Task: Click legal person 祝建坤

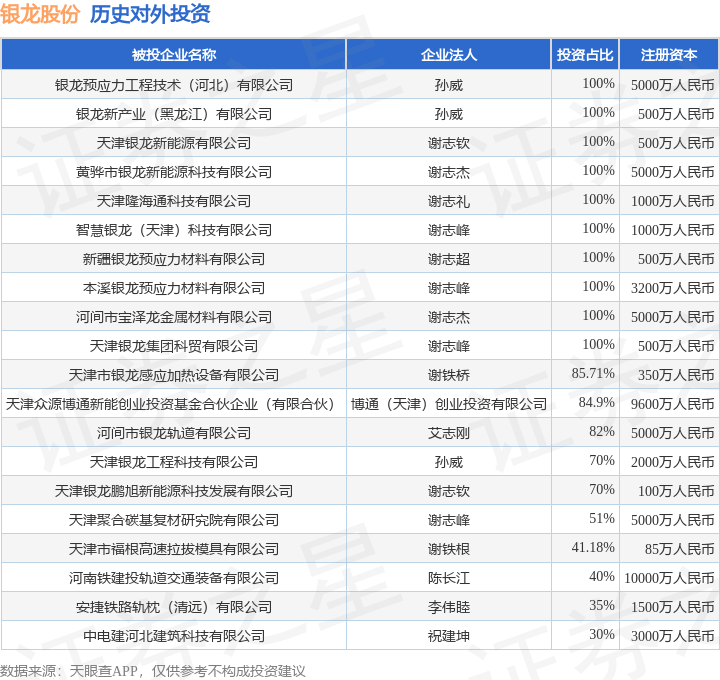Action: coord(449,636)
